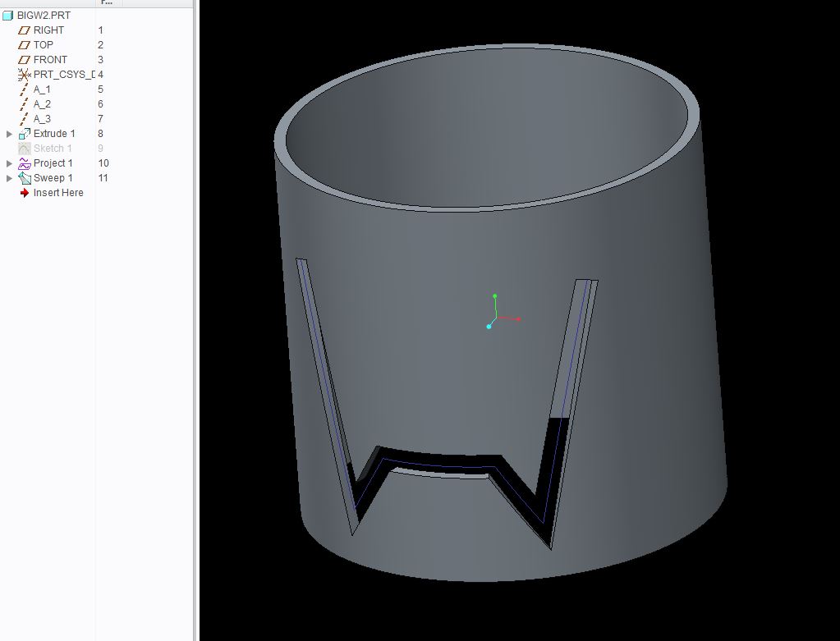Select the Insert Here marker label
Viewport: 840px width, 641px height.
(x=58, y=193)
